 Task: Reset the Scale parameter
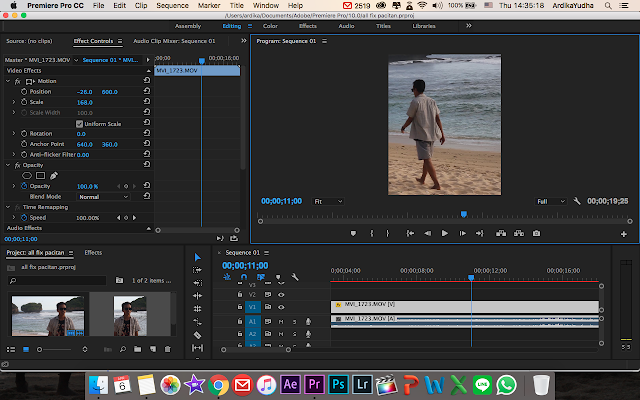[x=147, y=102]
